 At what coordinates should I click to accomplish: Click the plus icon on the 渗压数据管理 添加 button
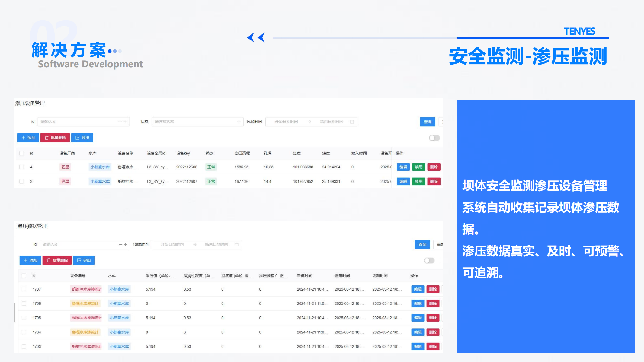point(26,260)
